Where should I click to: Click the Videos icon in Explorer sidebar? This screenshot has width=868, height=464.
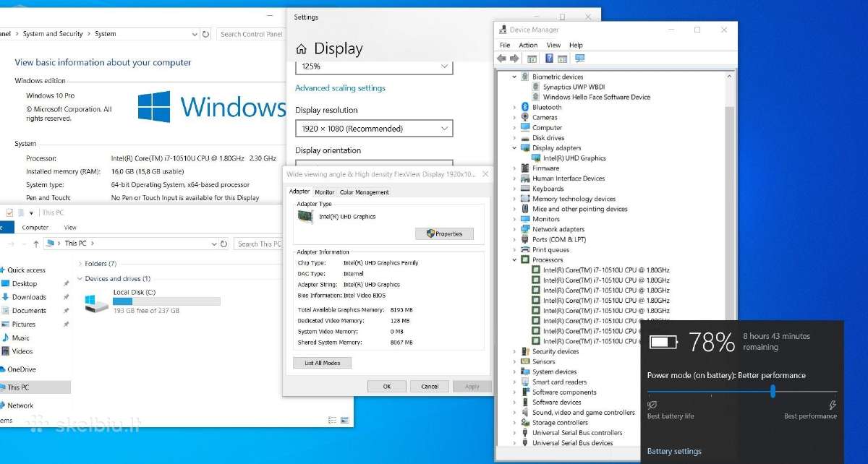pyautogui.click(x=6, y=351)
